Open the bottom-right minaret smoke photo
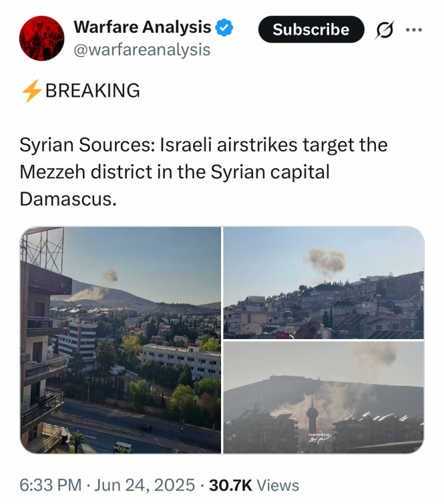 [x=324, y=397]
